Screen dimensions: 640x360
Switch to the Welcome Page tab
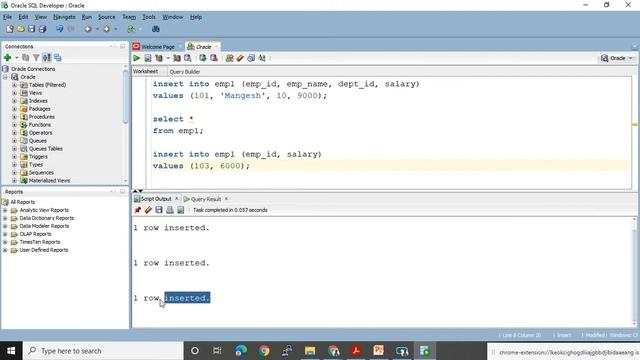(158, 47)
